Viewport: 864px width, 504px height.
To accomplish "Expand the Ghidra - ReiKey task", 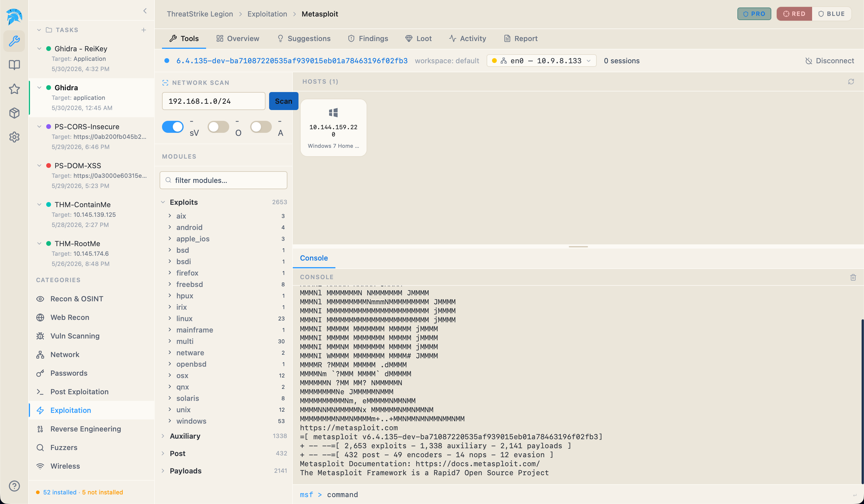I will coord(39,49).
